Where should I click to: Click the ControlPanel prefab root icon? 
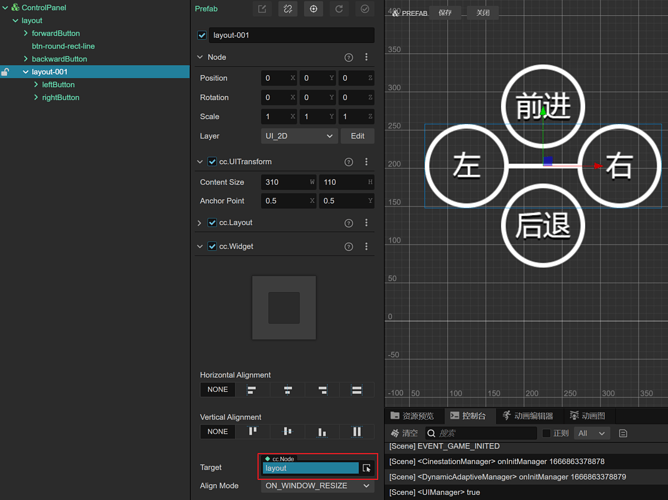pos(15,7)
